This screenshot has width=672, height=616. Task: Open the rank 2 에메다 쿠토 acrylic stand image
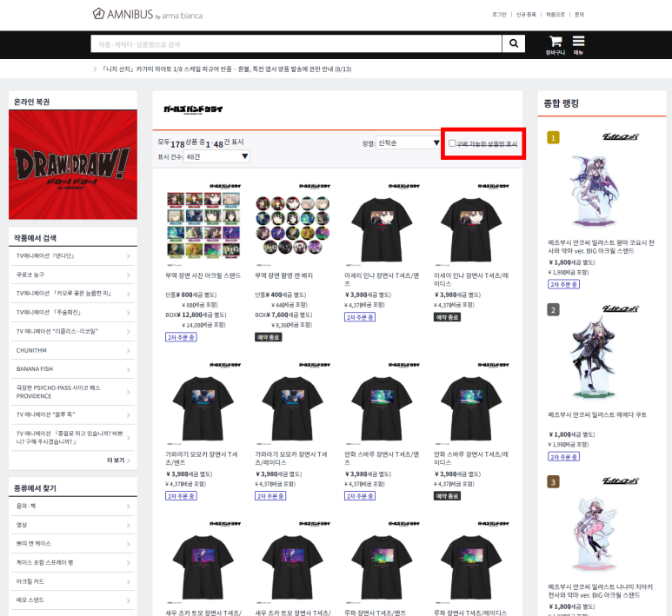pyautogui.click(x=595, y=358)
